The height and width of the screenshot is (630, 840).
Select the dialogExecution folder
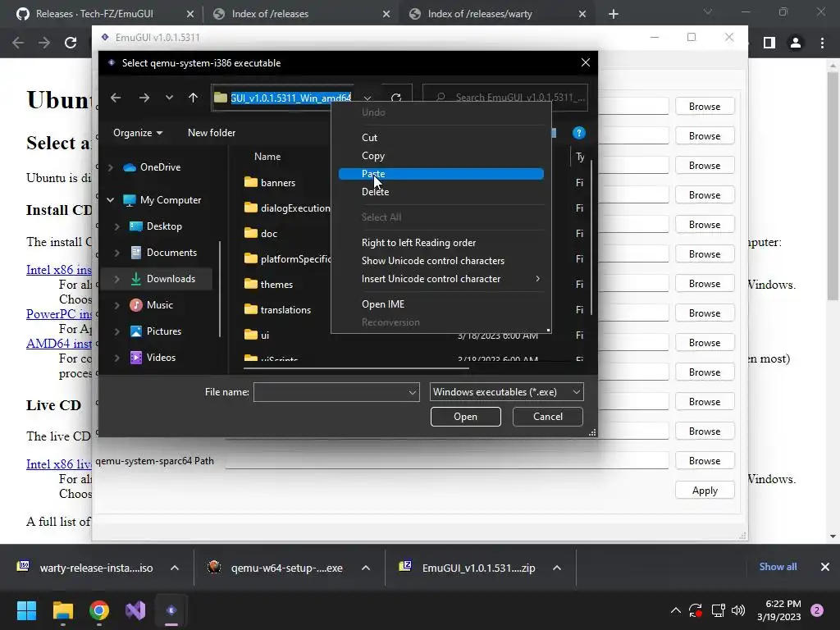[287, 208]
